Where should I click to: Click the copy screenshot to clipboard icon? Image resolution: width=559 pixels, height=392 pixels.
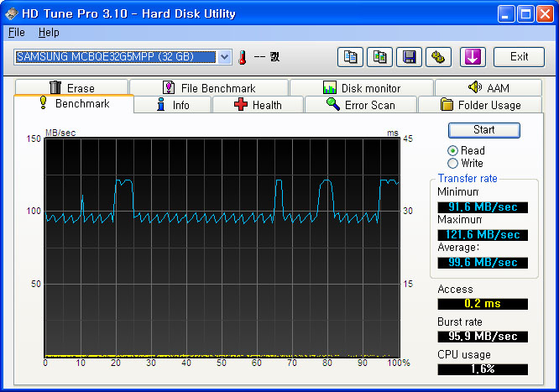click(380, 56)
